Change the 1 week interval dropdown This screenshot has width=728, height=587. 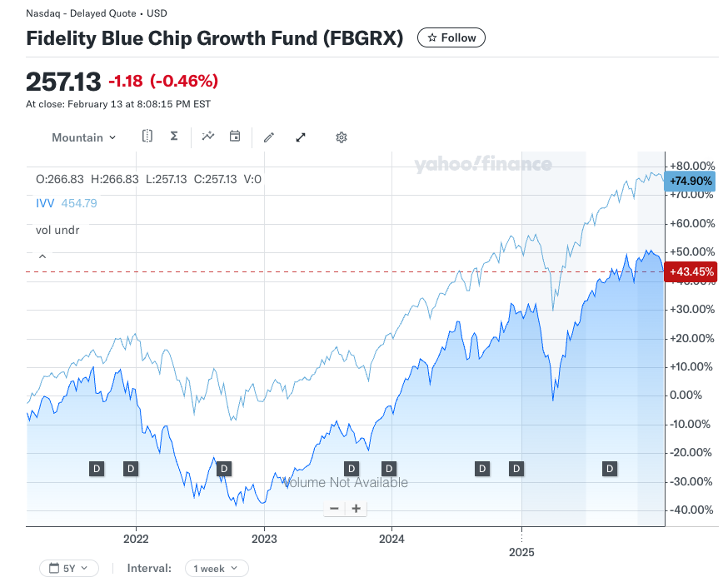217,568
